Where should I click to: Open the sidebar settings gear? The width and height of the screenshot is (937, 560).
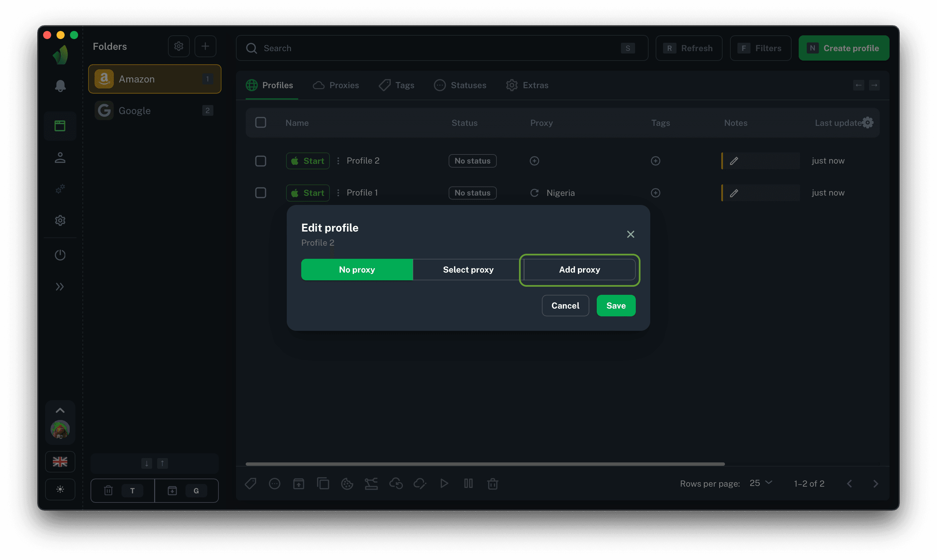[x=60, y=220]
